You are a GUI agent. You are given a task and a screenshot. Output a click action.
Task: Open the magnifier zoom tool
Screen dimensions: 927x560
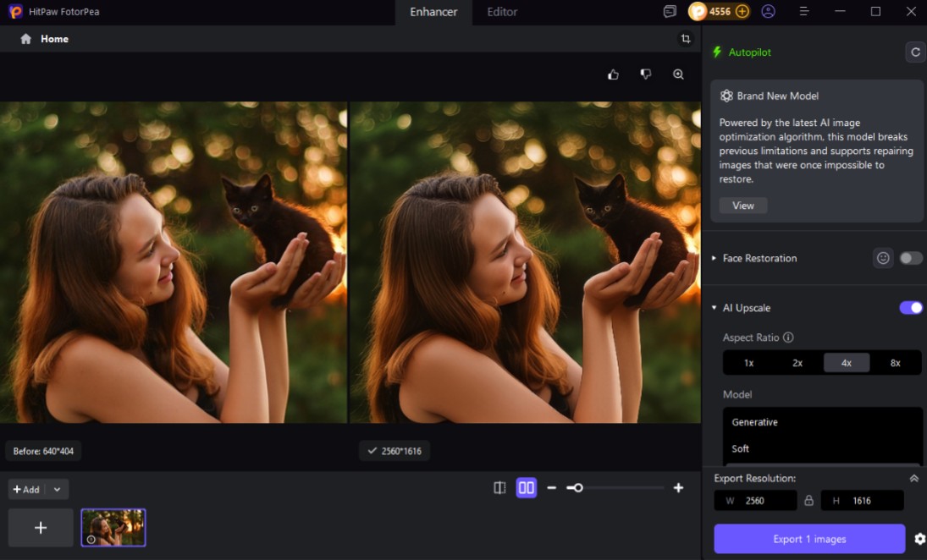tap(678, 74)
